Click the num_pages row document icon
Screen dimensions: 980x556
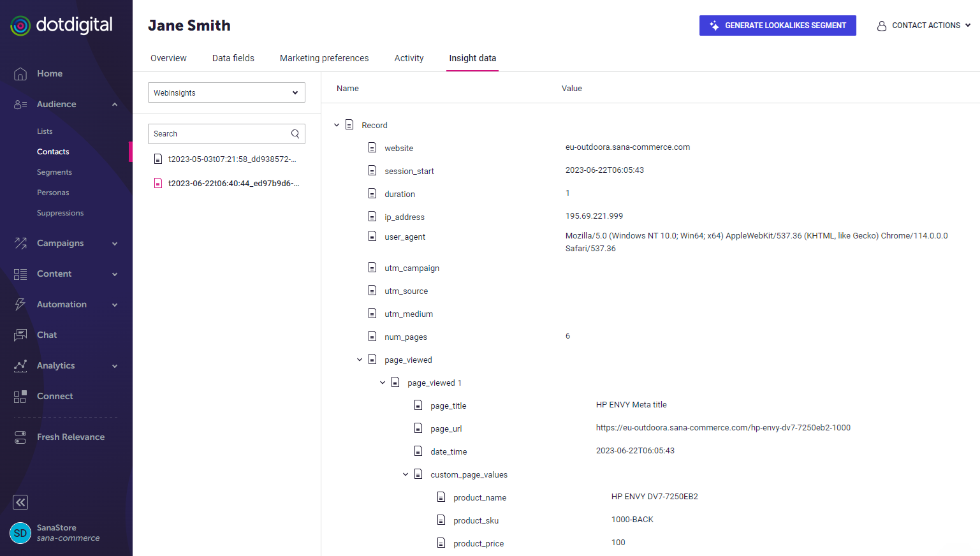pos(372,337)
